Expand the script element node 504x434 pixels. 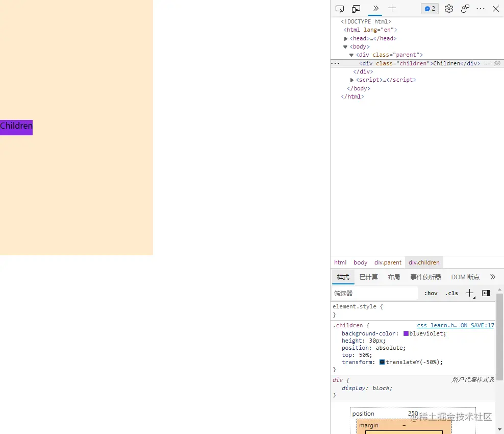pyautogui.click(x=352, y=80)
